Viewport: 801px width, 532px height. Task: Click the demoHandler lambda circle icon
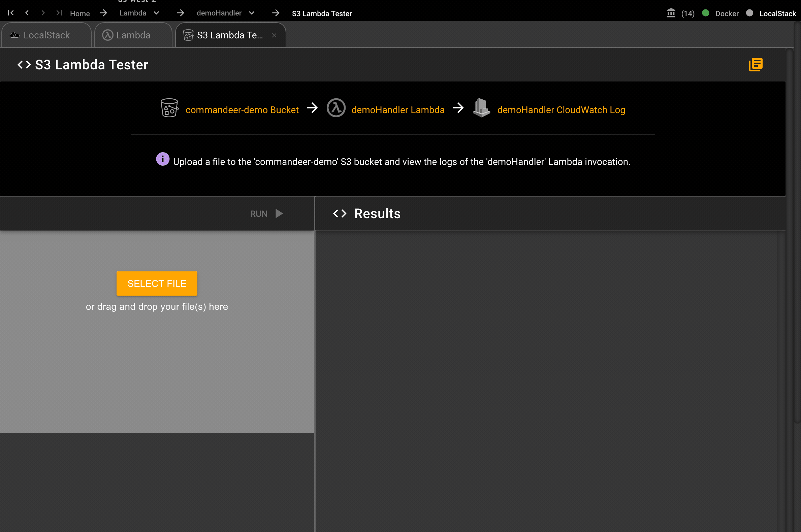(x=336, y=108)
